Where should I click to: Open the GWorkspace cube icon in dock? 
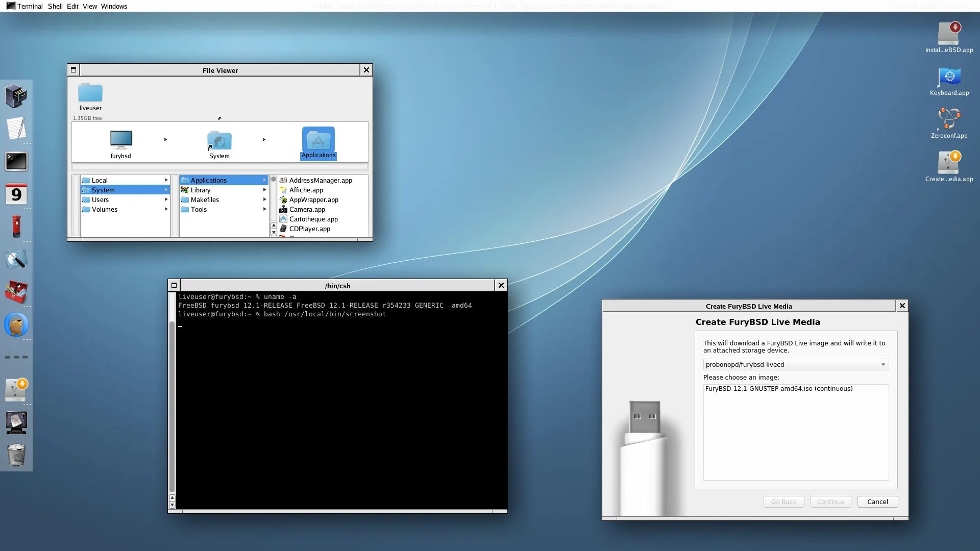(x=16, y=96)
